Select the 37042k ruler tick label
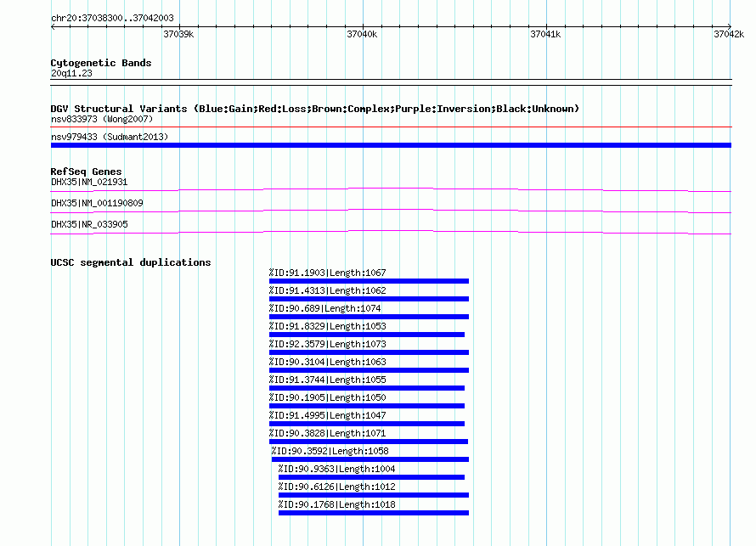This screenshot has width=756, height=546. point(729,34)
